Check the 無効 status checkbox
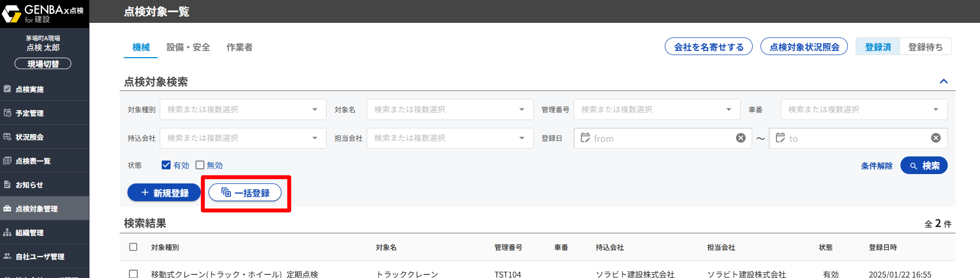 click(200, 165)
